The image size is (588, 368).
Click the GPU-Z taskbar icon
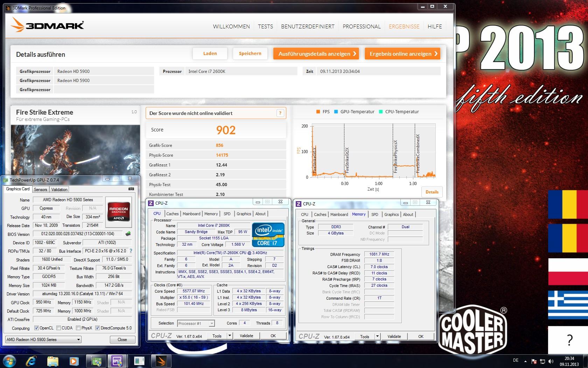pos(96,361)
